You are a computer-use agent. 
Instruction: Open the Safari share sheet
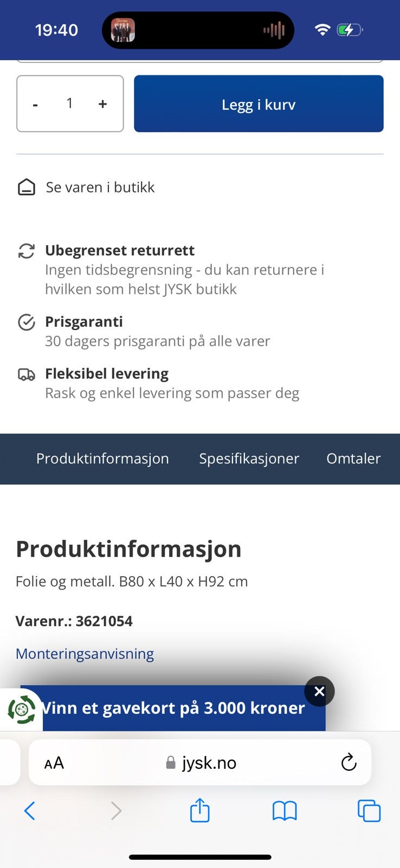coord(199,810)
